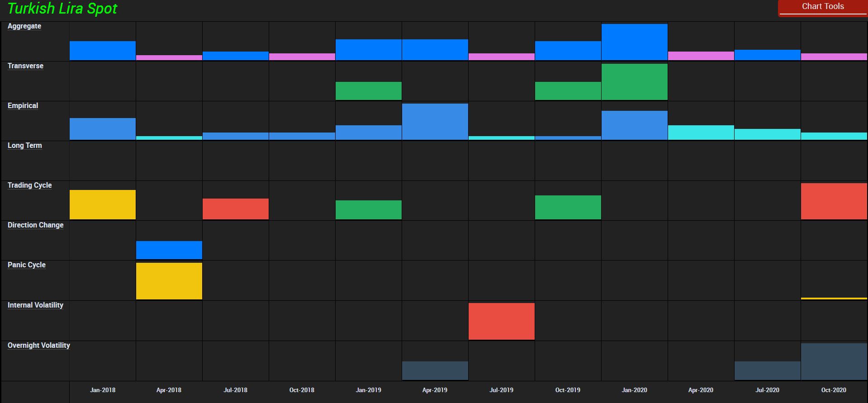Click the yellow Panic Cycle bar Apr-2018
Image resolution: width=868 pixels, height=403 pixels.
pyautogui.click(x=169, y=281)
